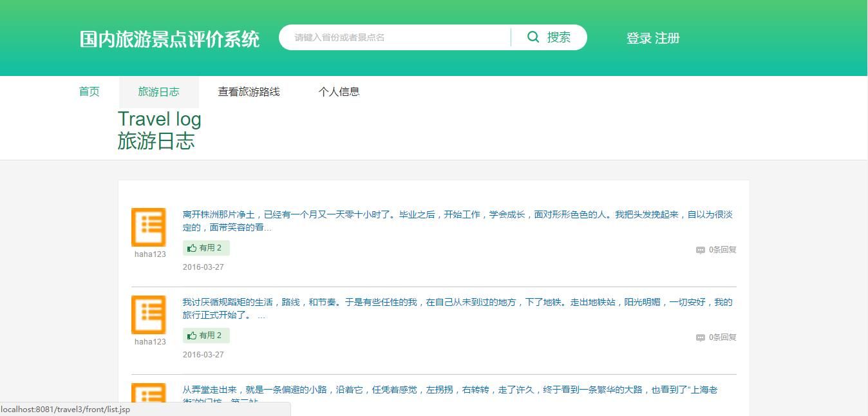The image size is (868, 416).
Task: Click the second post's orange avatar icon
Action: pos(149,314)
